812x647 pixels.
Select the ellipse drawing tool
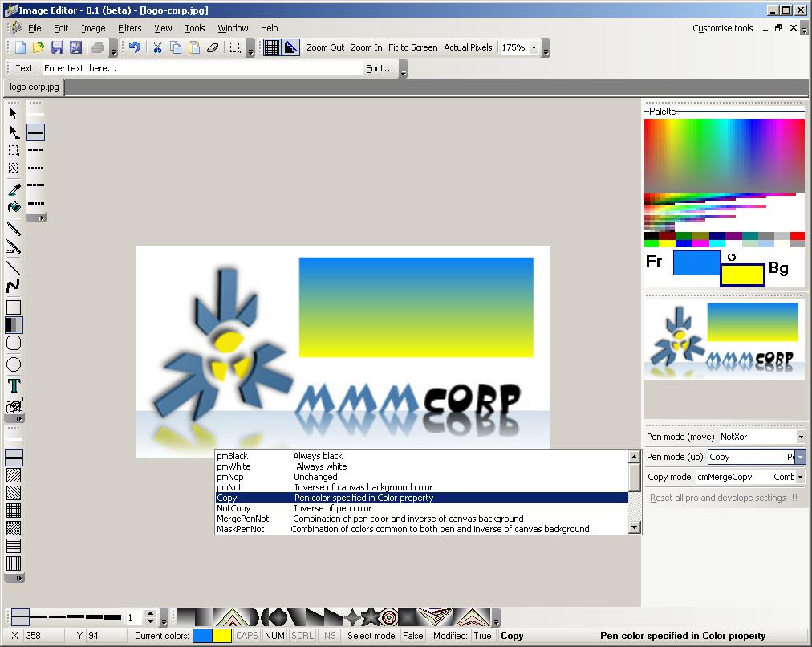[x=14, y=364]
